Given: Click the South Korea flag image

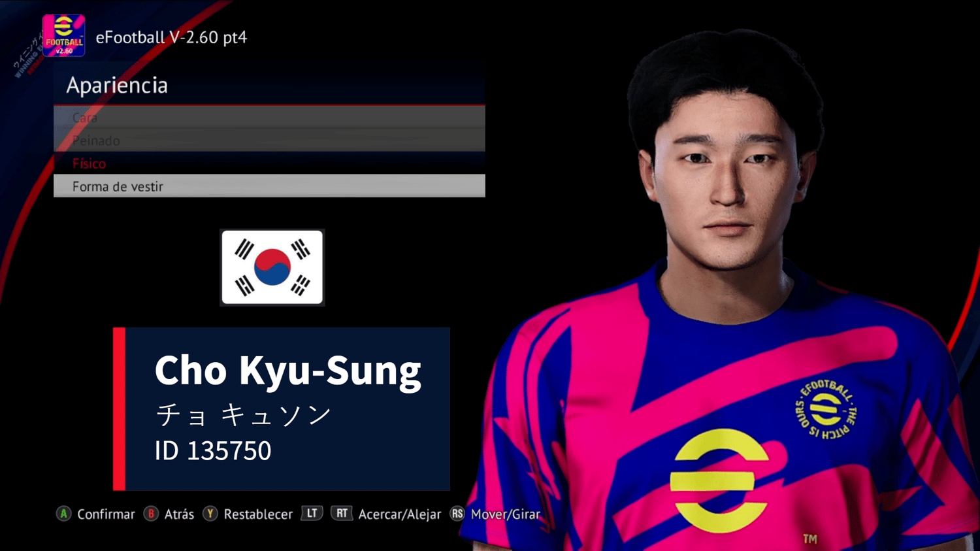Looking at the screenshot, I should (272, 267).
